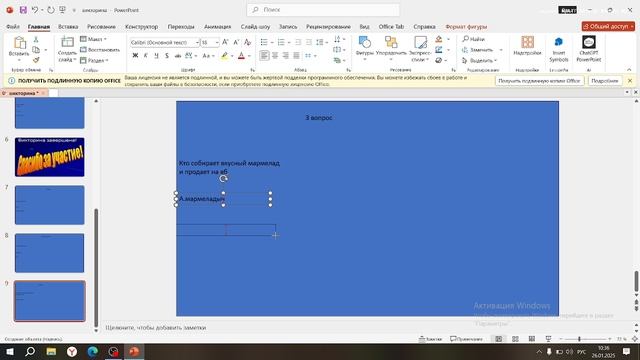The width and height of the screenshot is (640, 360).
Task: Click get genuine Office copy button
Action: 539,81
